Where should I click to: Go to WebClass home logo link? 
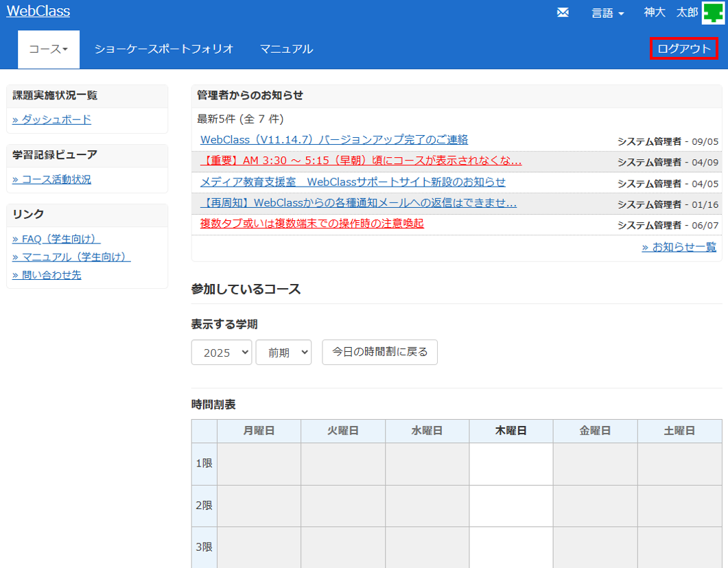click(x=38, y=11)
